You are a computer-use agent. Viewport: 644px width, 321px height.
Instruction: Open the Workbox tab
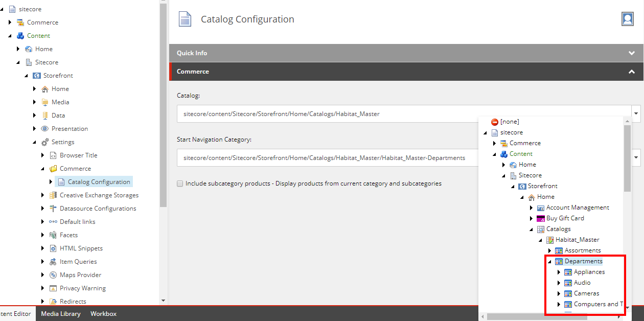(x=103, y=313)
